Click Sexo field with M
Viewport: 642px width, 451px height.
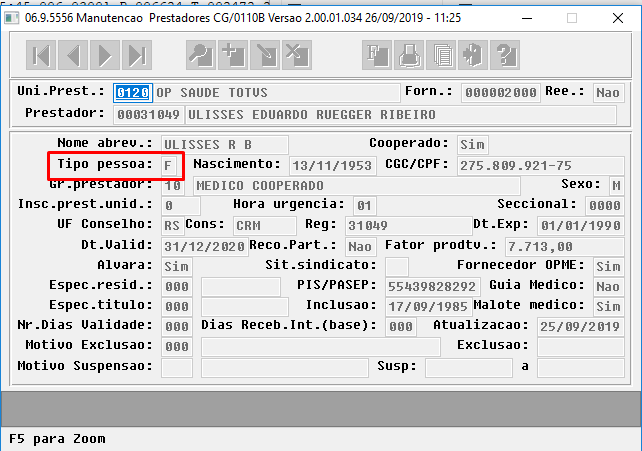[x=617, y=186]
